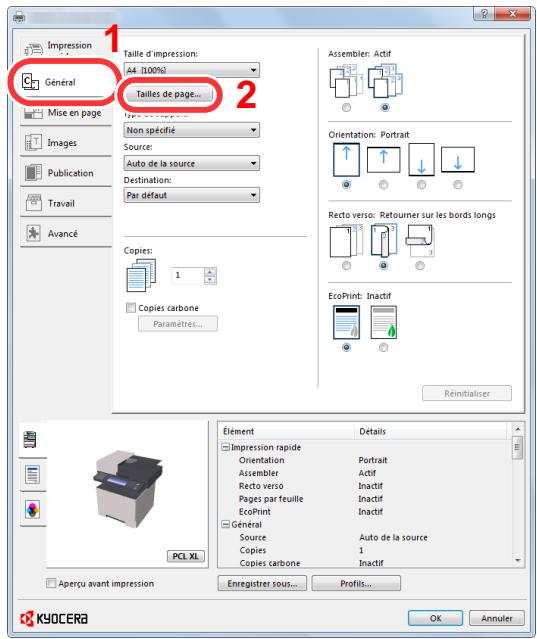Screen dimensions: 537x639
Task: Choose the Portrait orientation icon
Action: (x=346, y=159)
